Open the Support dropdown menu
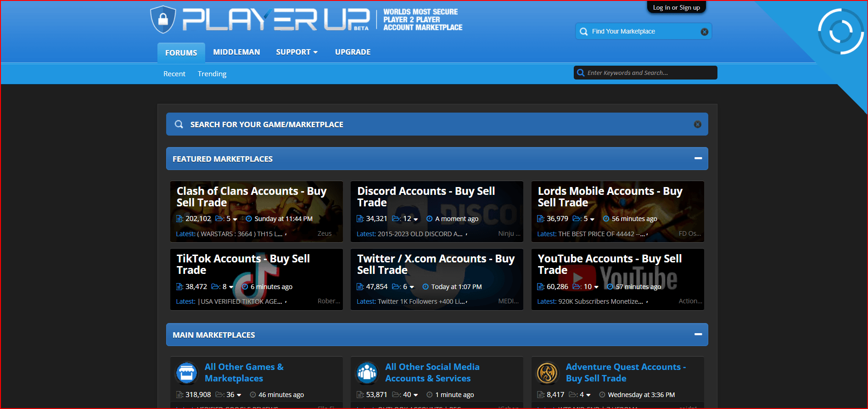The height and width of the screenshot is (409, 868). (297, 52)
